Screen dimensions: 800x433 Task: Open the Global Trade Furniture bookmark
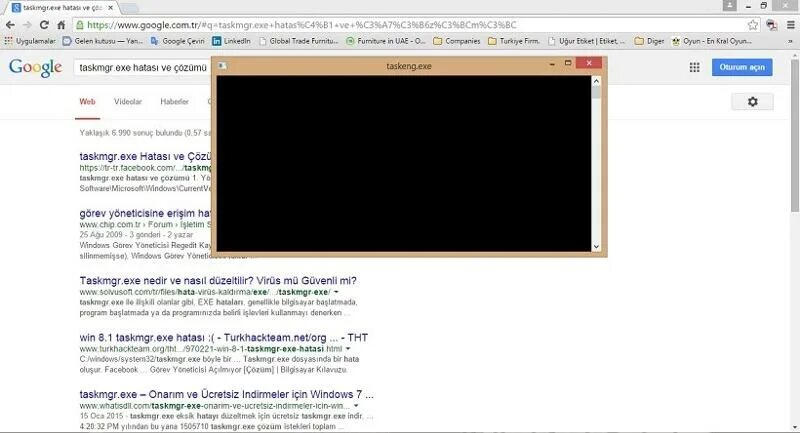click(299, 41)
